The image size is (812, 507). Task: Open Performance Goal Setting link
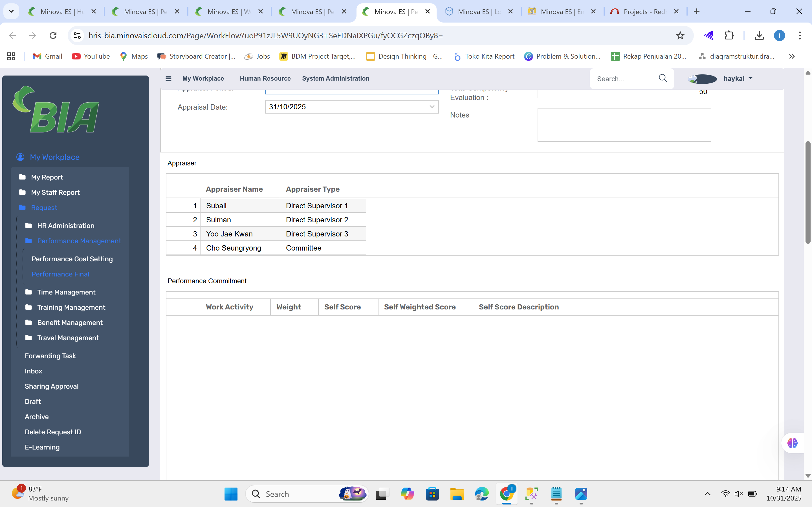click(72, 259)
